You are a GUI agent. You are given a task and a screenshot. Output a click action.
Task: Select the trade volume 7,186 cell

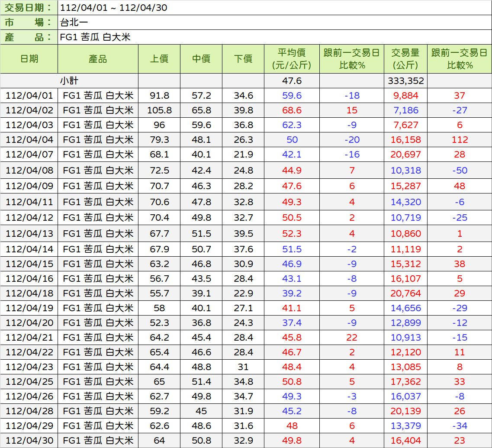(406, 110)
